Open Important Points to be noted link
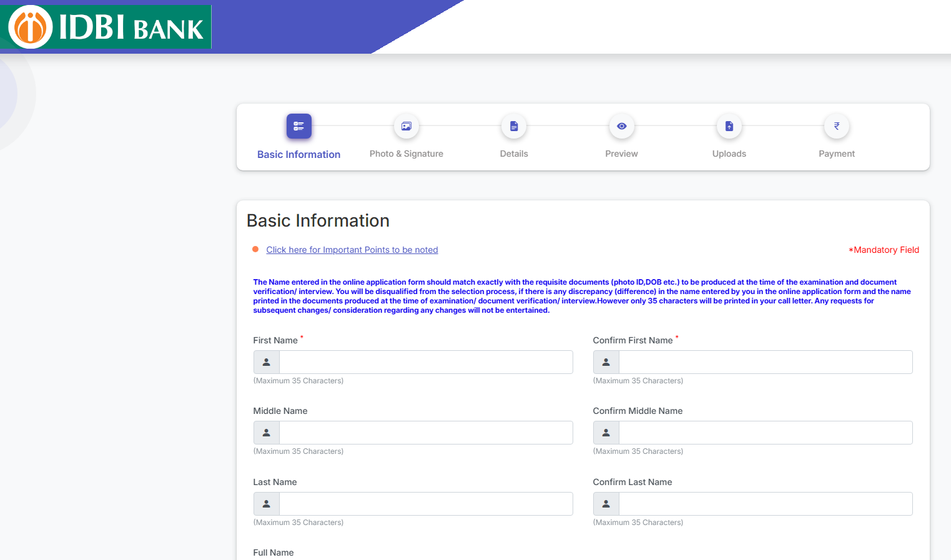 352,250
